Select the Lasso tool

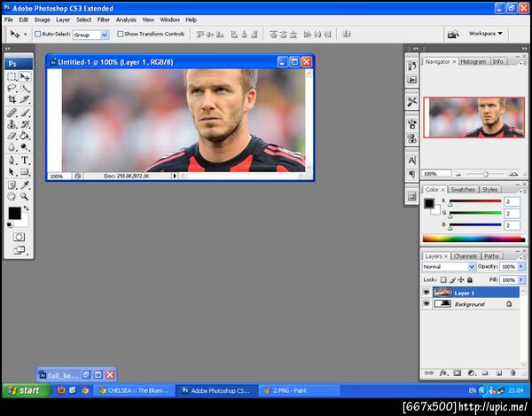12,89
